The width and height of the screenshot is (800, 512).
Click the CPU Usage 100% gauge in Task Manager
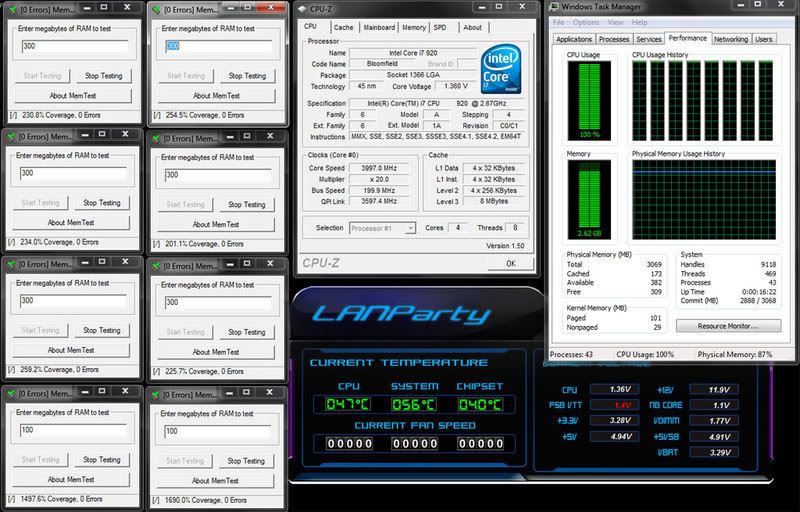[589, 100]
